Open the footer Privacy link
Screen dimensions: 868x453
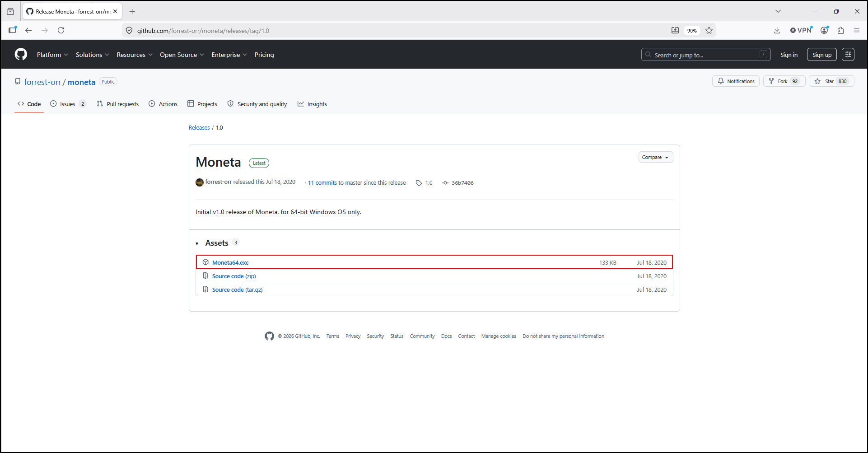tap(353, 336)
